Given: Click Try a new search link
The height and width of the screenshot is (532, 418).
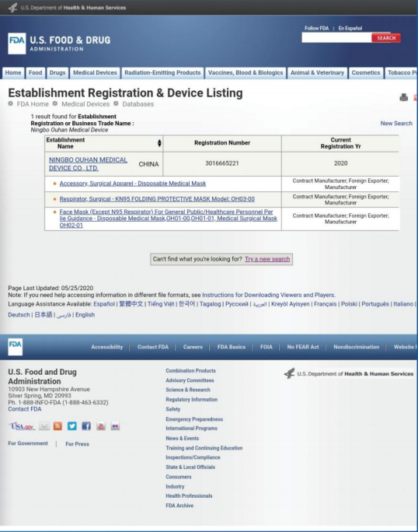Looking at the screenshot, I should [267, 259].
